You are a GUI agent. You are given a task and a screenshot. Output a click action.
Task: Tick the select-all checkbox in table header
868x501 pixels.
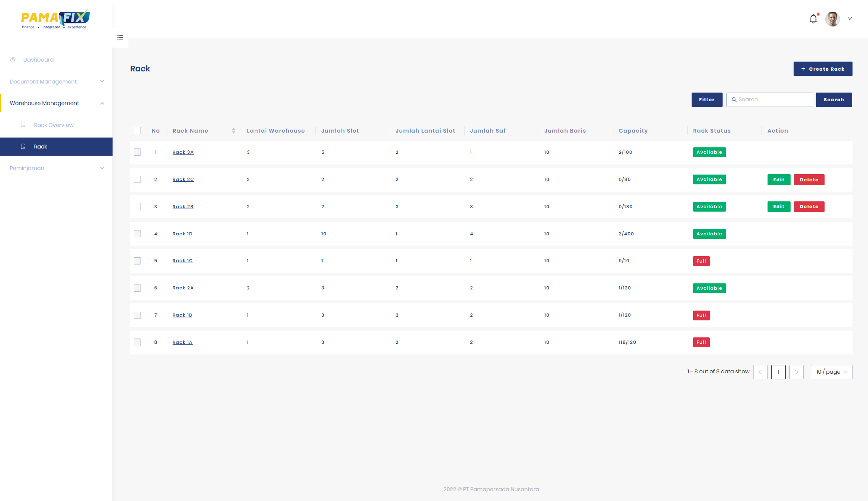137,131
